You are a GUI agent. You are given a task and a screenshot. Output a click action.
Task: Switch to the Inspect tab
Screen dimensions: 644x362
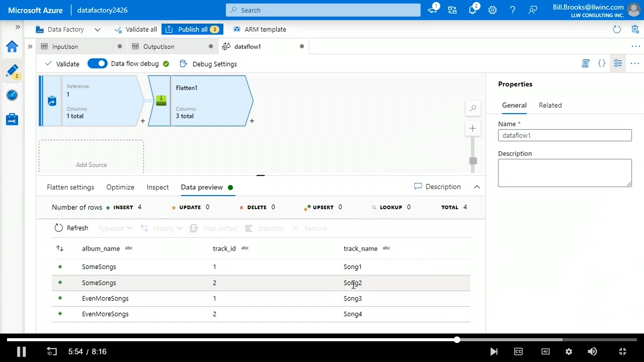(x=157, y=187)
